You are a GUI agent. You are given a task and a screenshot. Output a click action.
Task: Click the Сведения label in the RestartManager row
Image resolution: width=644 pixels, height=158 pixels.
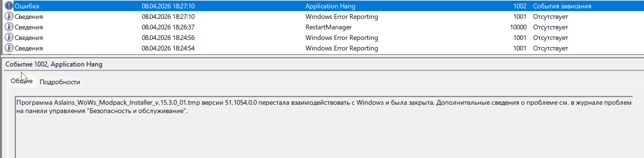[x=29, y=27]
